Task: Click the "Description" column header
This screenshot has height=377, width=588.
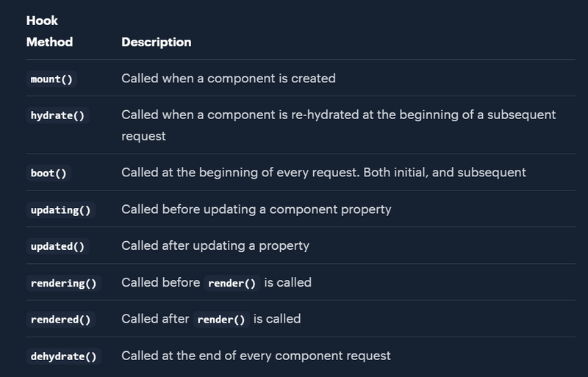Action: coord(156,42)
